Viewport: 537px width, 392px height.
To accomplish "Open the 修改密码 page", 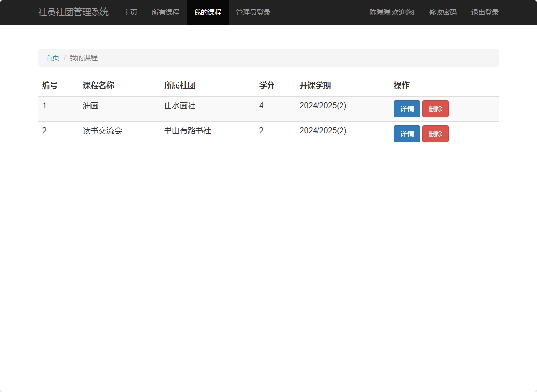I will pyautogui.click(x=442, y=12).
